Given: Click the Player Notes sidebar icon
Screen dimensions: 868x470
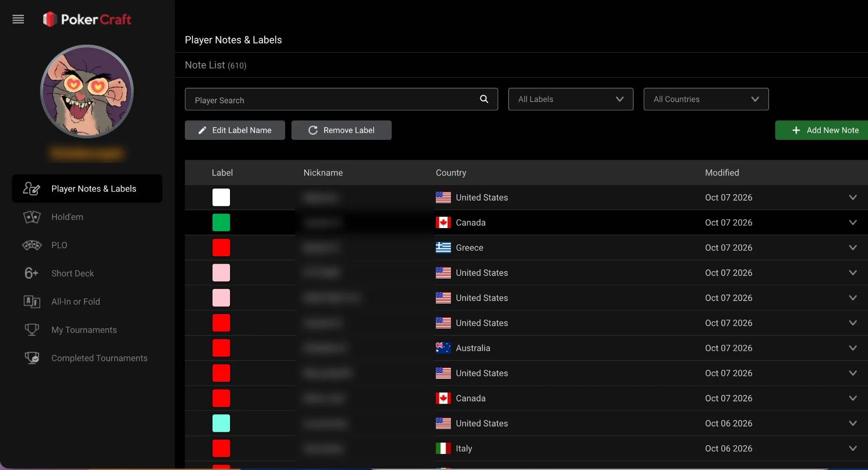Looking at the screenshot, I should point(31,189).
